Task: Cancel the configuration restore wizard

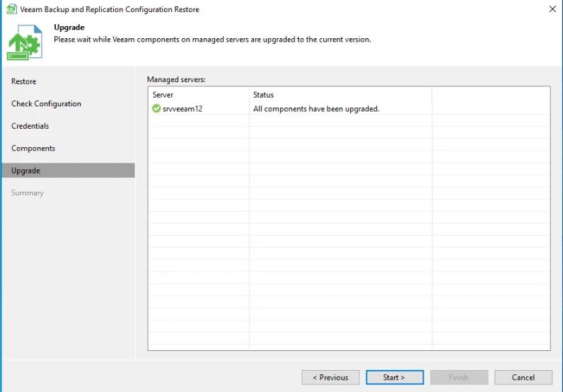Action: coord(523,377)
